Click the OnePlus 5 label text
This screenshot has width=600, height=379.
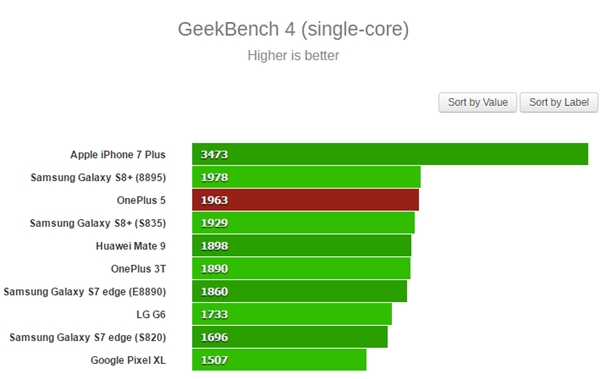141,200
